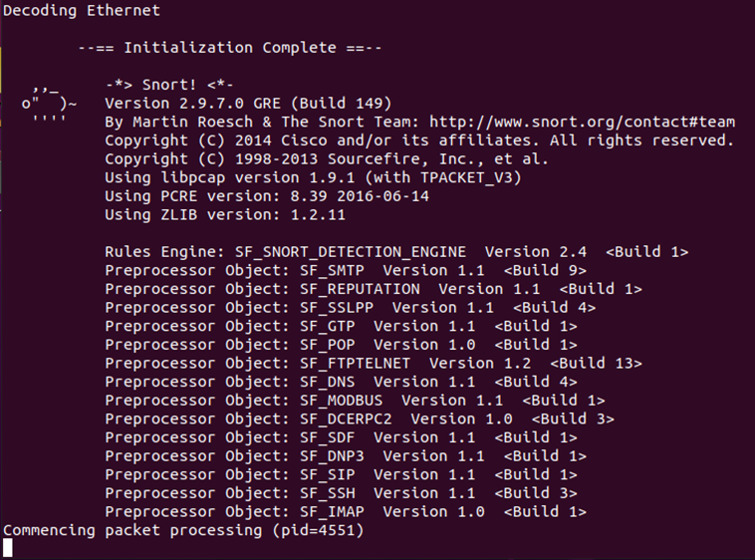Viewport: 755px width, 560px height.
Task: Click the SF_MODBUS preprocessor line
Action: point(354,400)
